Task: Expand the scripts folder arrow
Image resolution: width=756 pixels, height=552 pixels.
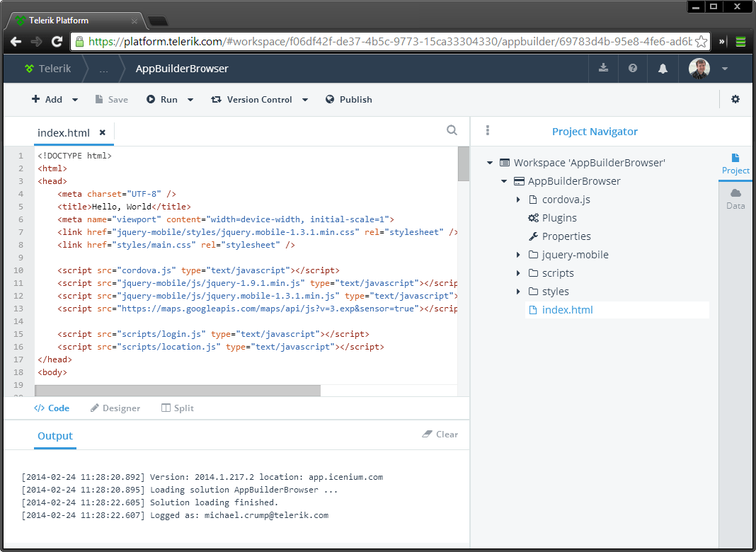Action: [518, 273]
